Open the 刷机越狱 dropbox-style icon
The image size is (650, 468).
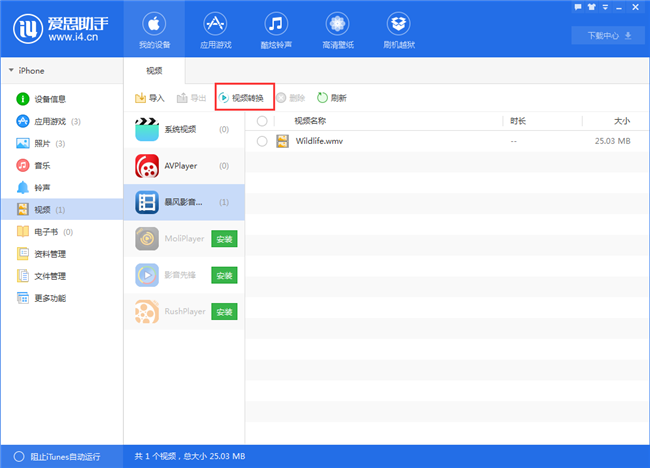point(399,23)
